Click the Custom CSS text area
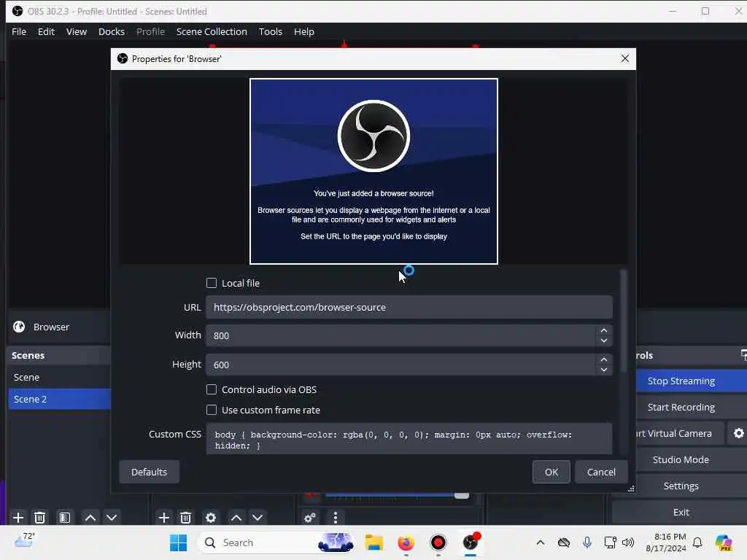747x560 pixels. (409, 439)
